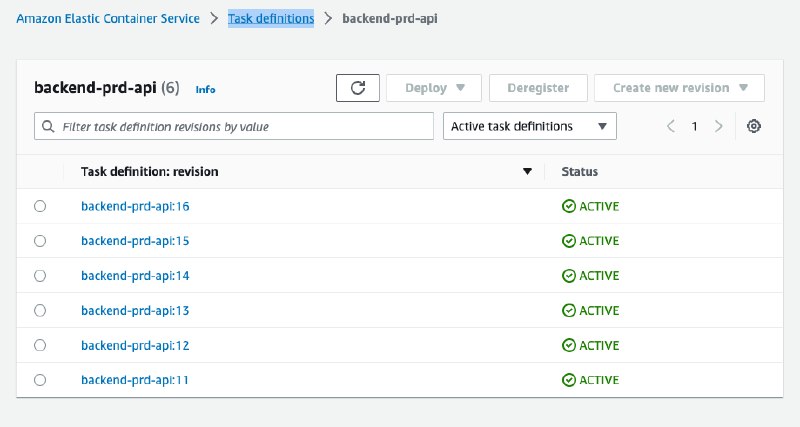Open Active task definitions filter dropdown
800x427 pixels.
[x=530, y=126]
